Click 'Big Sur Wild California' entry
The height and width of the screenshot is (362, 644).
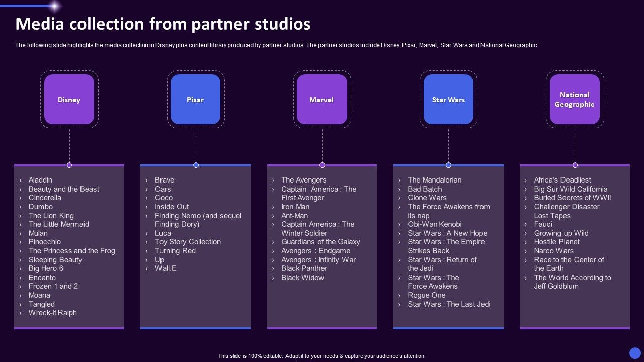(571, 189)
